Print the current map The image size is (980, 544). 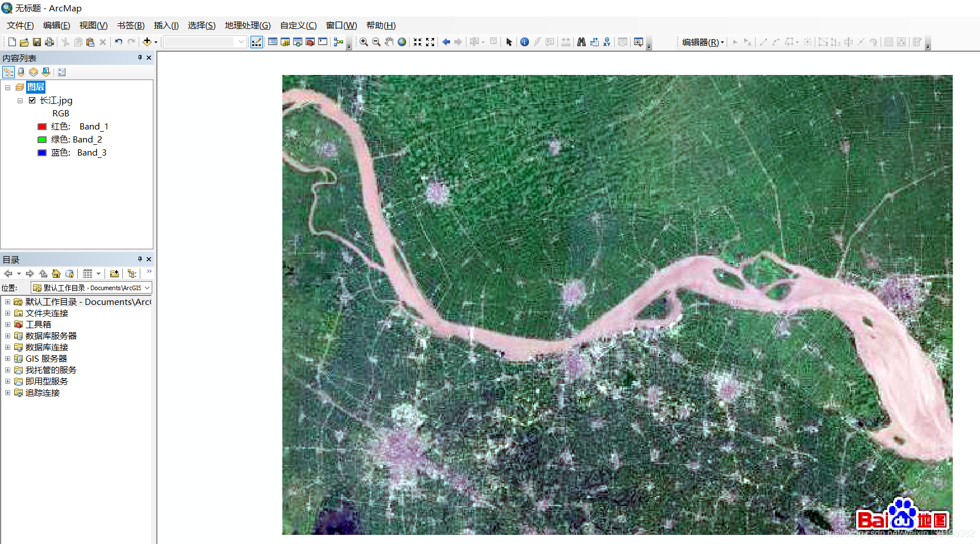point(49,42)
